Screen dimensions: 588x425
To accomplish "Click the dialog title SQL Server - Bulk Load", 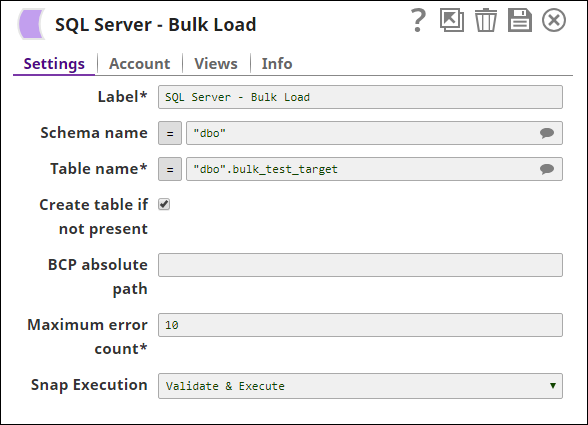I will pyautogui.click(x=156, y=25).
